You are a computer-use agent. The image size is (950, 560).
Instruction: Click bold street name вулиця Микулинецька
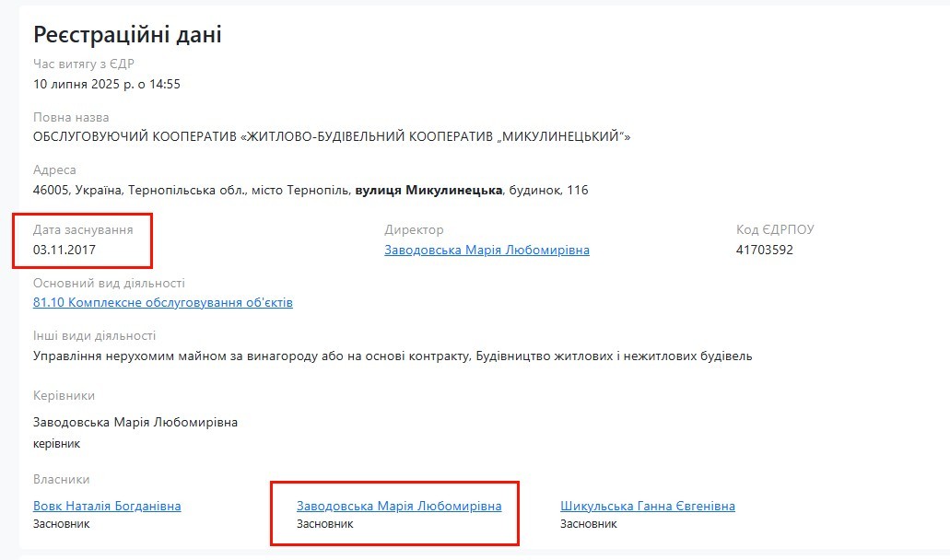pos(428,190)
